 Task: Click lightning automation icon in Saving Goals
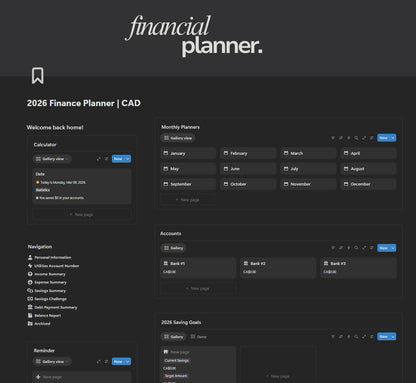point(349,337)
